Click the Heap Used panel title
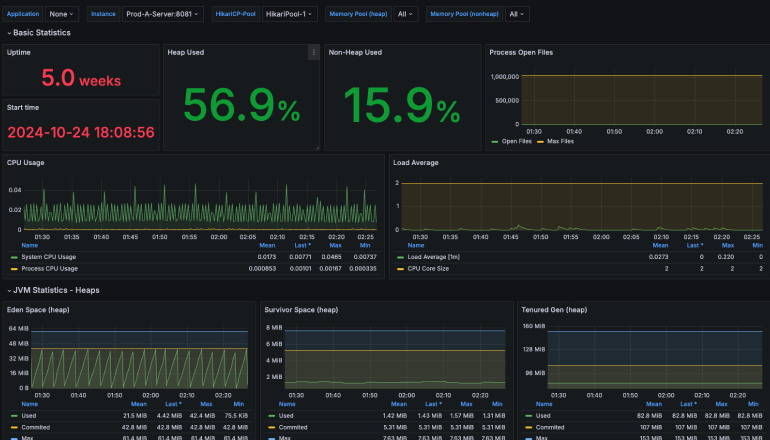This screenshot has width=770, height=440. [186, 53]
